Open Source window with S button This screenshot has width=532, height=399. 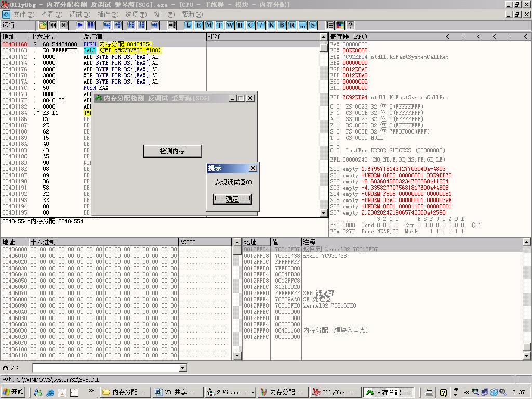tap(313, 25)
